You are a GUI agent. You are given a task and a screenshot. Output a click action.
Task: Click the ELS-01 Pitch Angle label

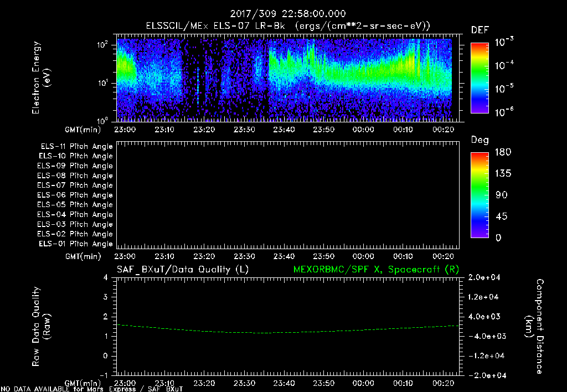click(76, 244)
